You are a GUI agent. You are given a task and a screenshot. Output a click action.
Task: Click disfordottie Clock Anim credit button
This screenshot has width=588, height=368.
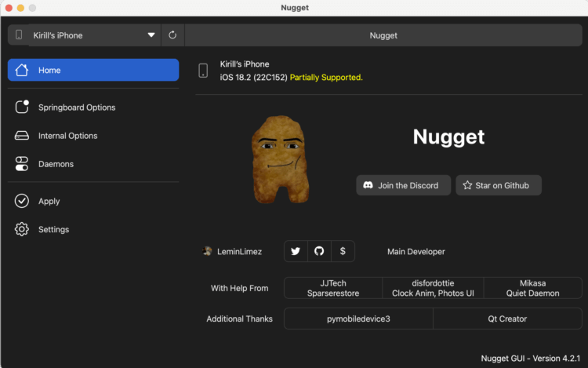433,288
